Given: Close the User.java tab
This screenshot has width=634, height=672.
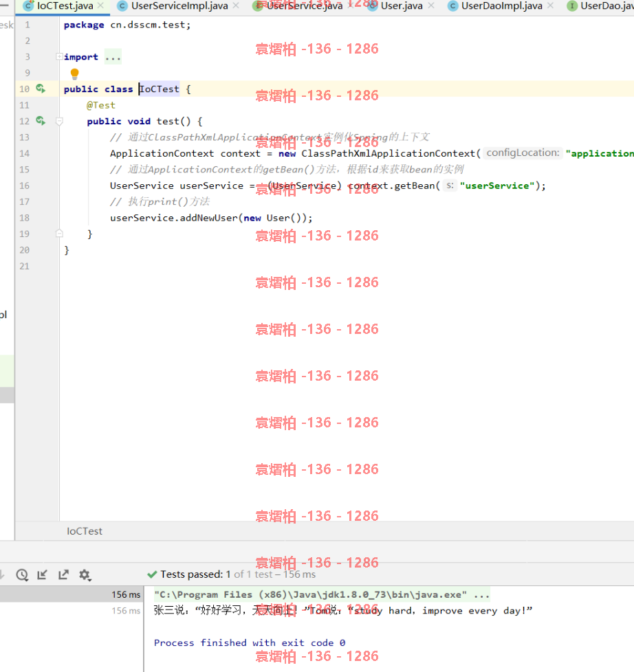Looking at the screenshot, I should click(x=431, y=5).
